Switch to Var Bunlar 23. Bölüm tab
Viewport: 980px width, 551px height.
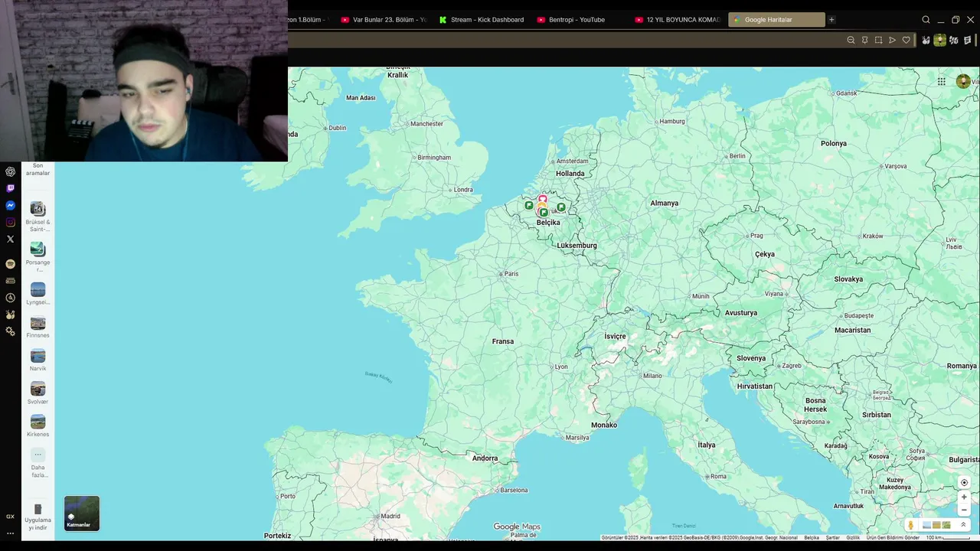click(x=384, y=20)
